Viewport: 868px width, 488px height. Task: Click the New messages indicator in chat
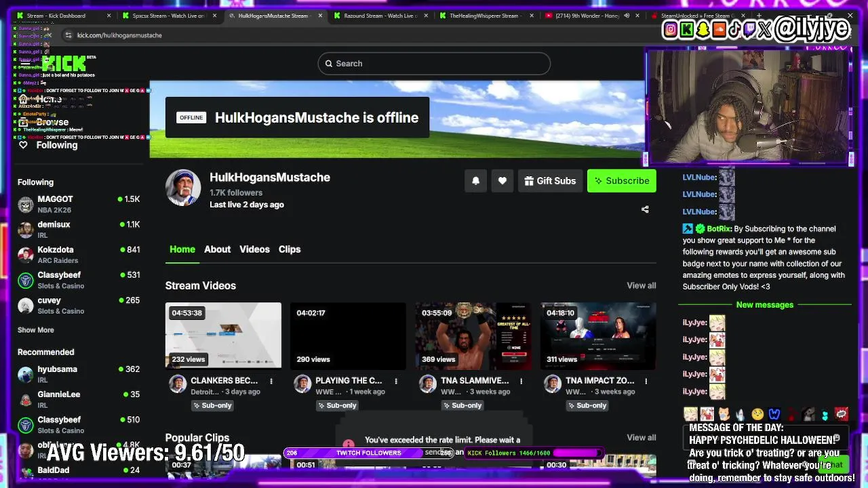coord(765,305)
